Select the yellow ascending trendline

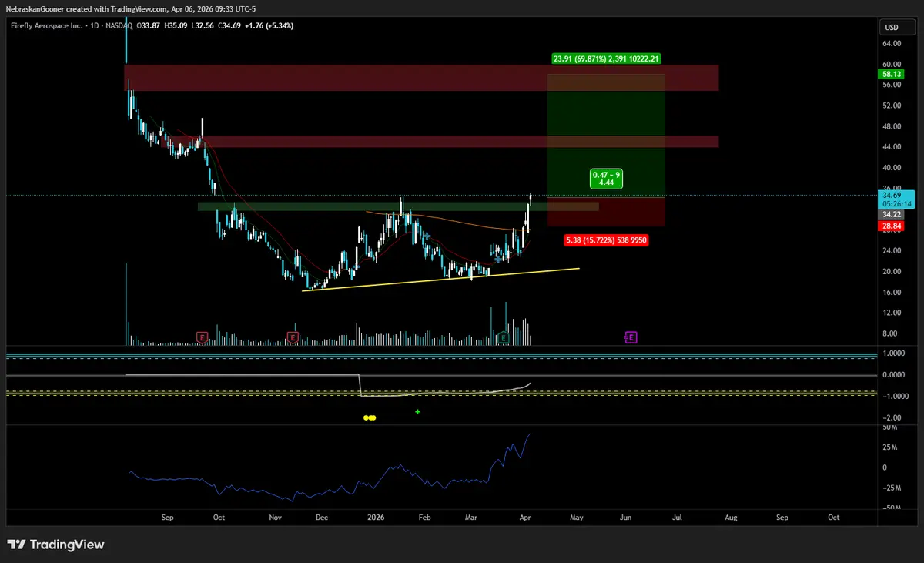pyautogui.click(x=441, y=280)
